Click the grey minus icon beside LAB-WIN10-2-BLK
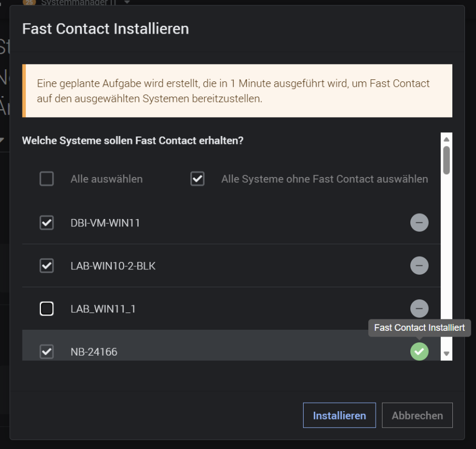 (x=419, y=266)
